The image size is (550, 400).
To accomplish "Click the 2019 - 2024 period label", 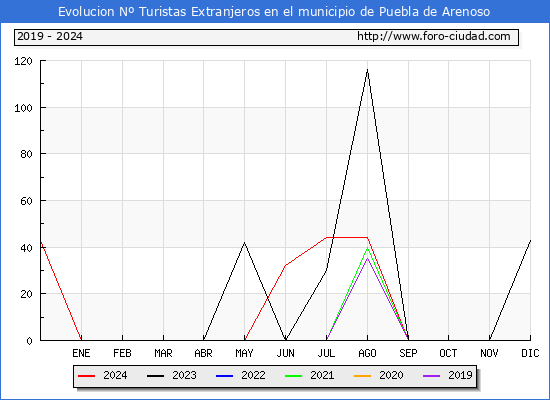I will click(50, 36).
